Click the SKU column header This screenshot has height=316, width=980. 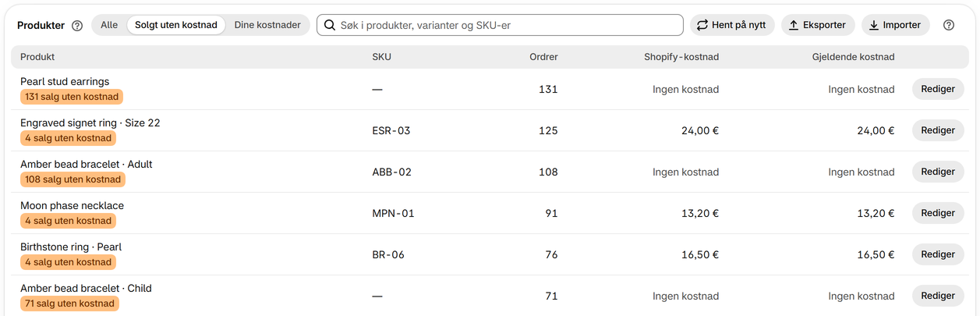click(382, 57)
